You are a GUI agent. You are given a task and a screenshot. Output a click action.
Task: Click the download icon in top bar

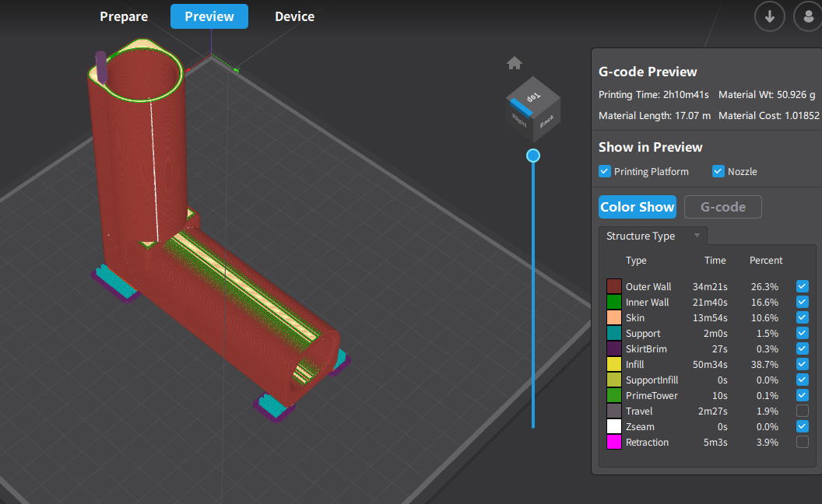pos(769,16)
